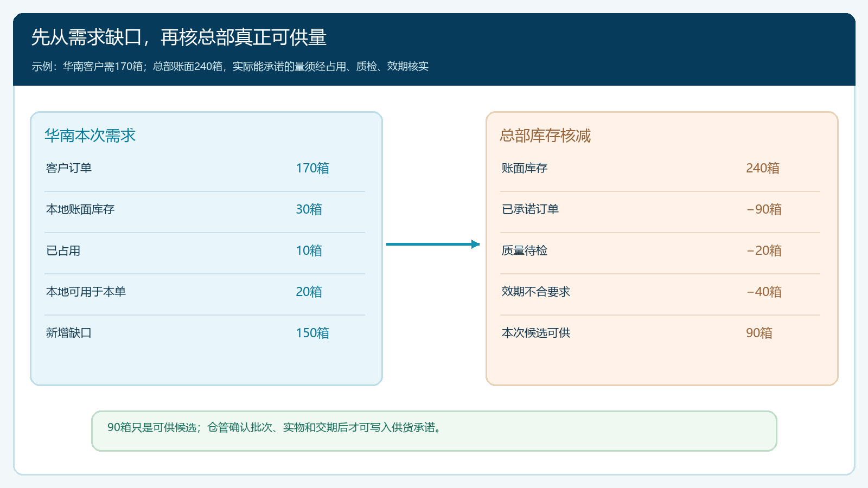The height and width of the screenshot is (488, 868).
Task: Click the 10箱 value for 已占用
Action: click(309, 251)
